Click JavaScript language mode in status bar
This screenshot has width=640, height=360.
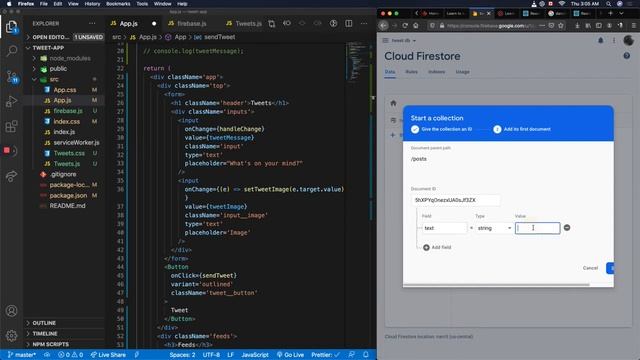pyautogui.click(x=255, y=355)
